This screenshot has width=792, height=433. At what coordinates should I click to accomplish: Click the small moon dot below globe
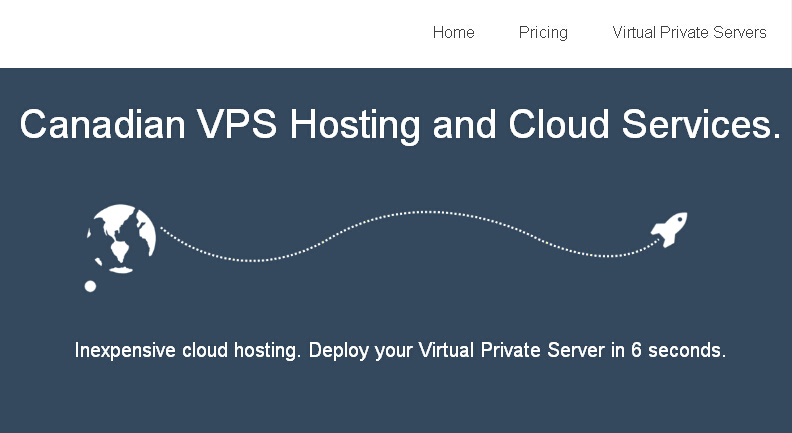90,286
